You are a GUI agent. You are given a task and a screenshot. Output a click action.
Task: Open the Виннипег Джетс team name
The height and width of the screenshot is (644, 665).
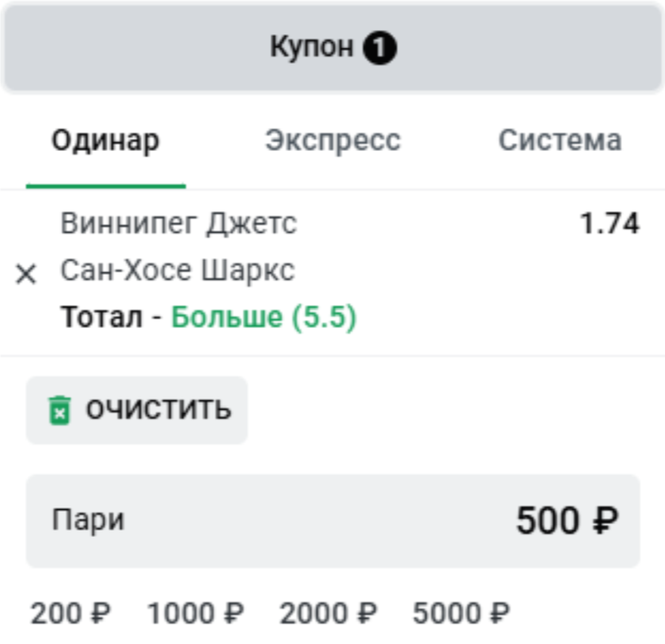[x=179, y=223]
